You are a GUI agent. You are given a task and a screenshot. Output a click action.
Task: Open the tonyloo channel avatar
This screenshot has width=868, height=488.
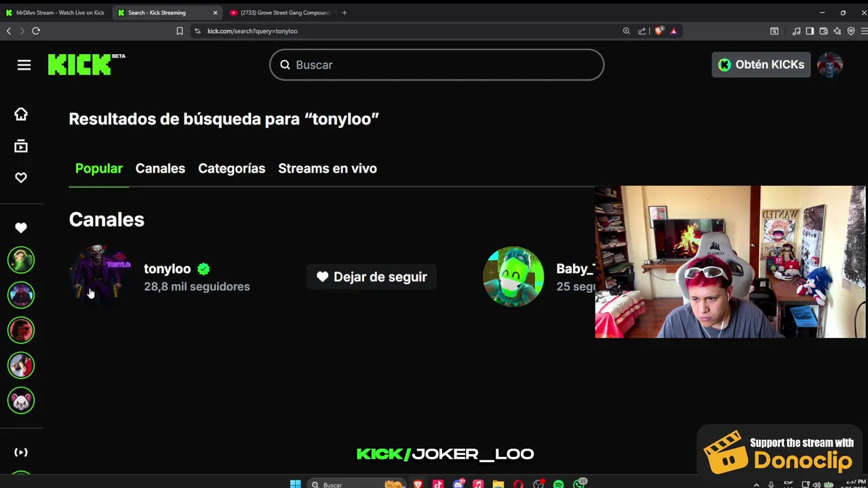[100, 277]
